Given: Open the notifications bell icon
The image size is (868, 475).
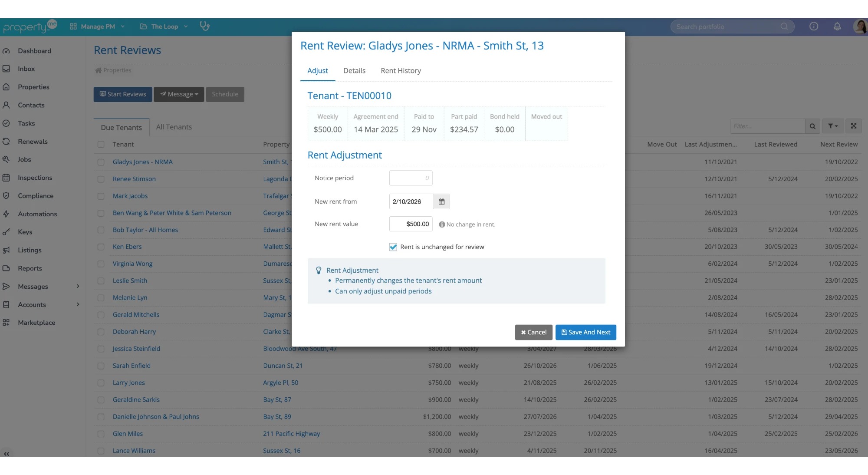Looking at the screenshot, I should coord(837,26).
